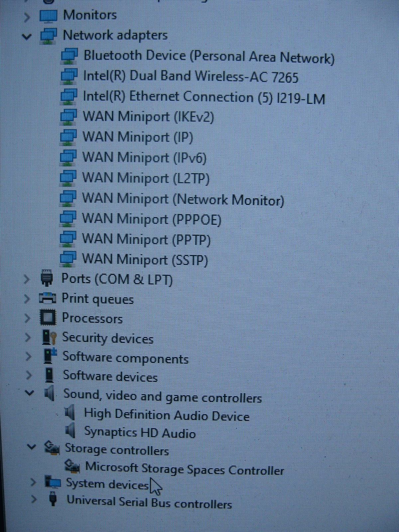The width and height of the screenshot is (399, 532).
Task: Expand the System devices category
Action: pos(33,482)
